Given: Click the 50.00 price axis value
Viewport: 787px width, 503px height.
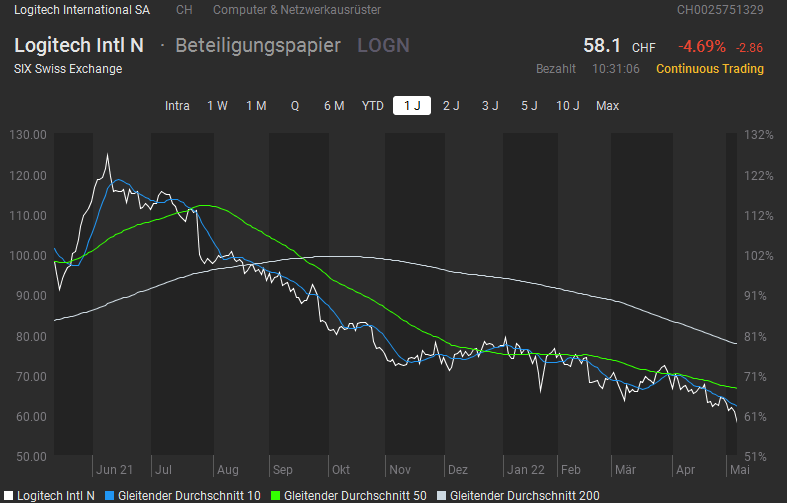Looking at the screenshot, I should (31, 457).
